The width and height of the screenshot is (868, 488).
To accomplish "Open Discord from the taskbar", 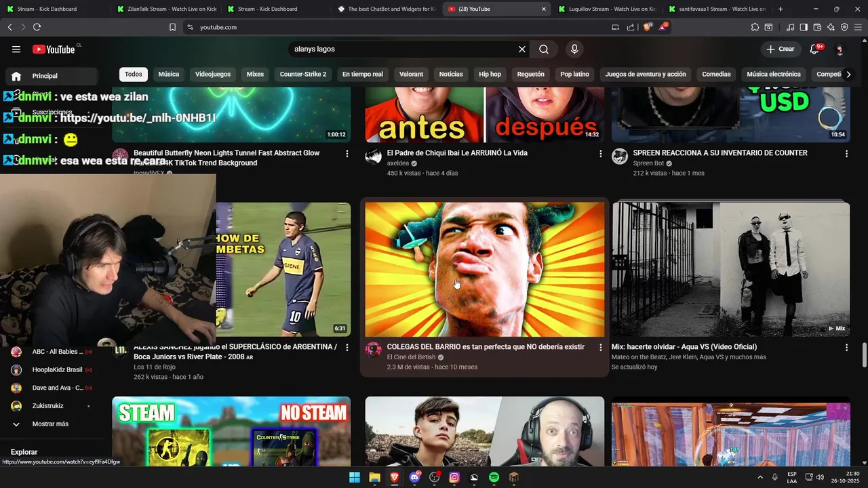I will click(415, 477).
